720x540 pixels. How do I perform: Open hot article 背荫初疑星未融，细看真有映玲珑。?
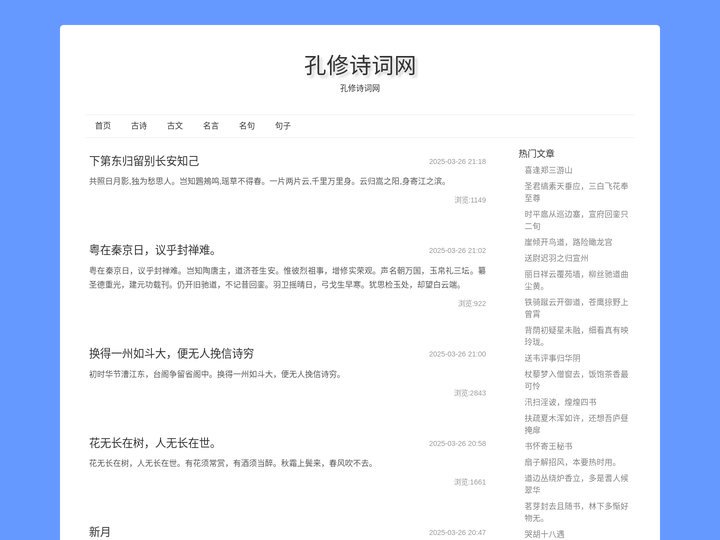[x=576, y=336]
